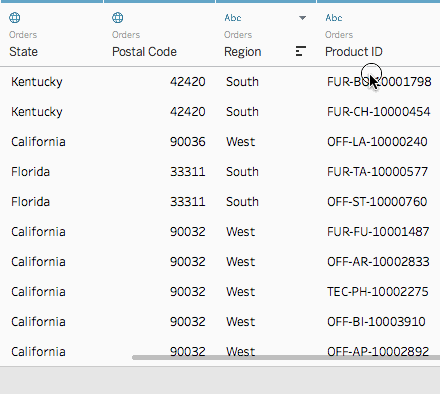Click South region in OFF-ST-10000760 row
This screenshot has width=440, height=394.
242,202
